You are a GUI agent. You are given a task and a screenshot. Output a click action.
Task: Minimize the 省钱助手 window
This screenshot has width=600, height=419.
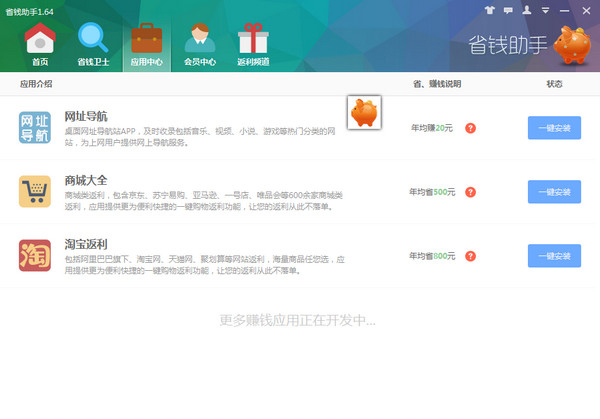tap(564, 11)
